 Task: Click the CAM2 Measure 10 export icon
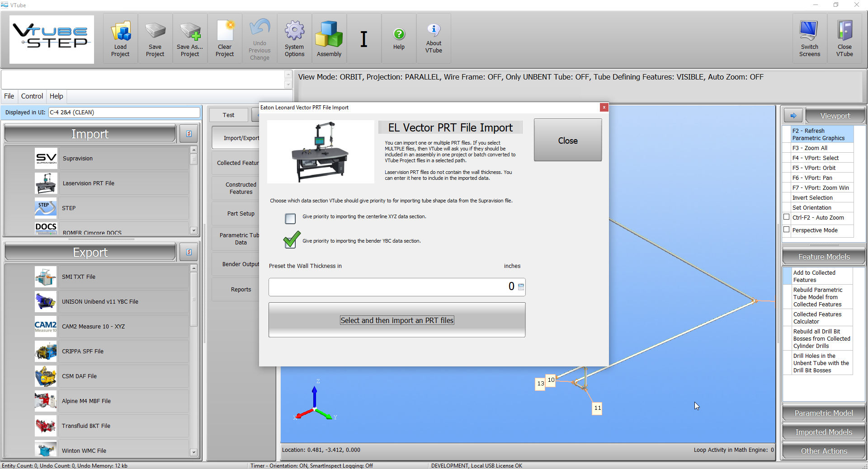click(46, 326)
